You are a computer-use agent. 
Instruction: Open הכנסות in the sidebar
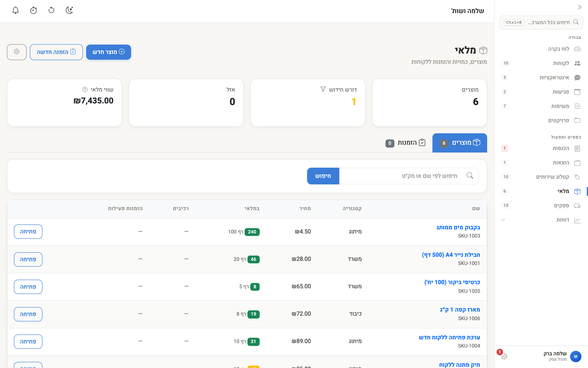(x=541, y=148)
